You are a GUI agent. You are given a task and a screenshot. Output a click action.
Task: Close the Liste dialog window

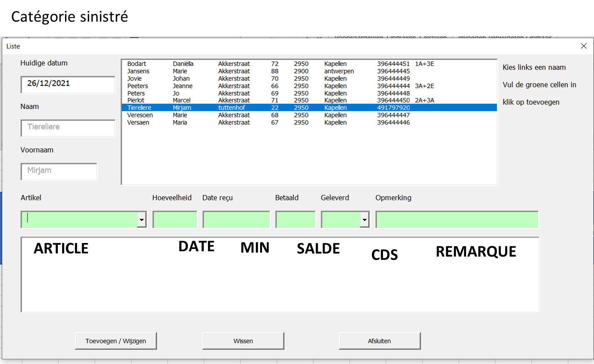[x=583, y=46]
